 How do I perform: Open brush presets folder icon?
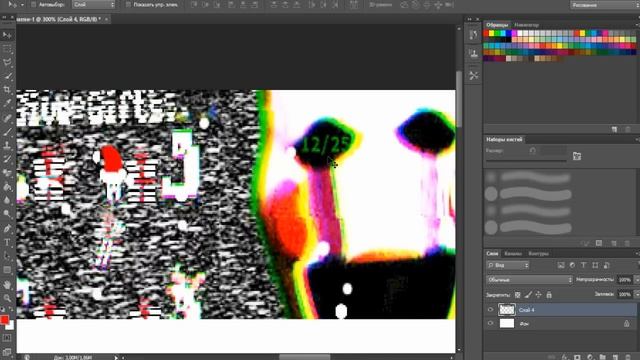577,156
